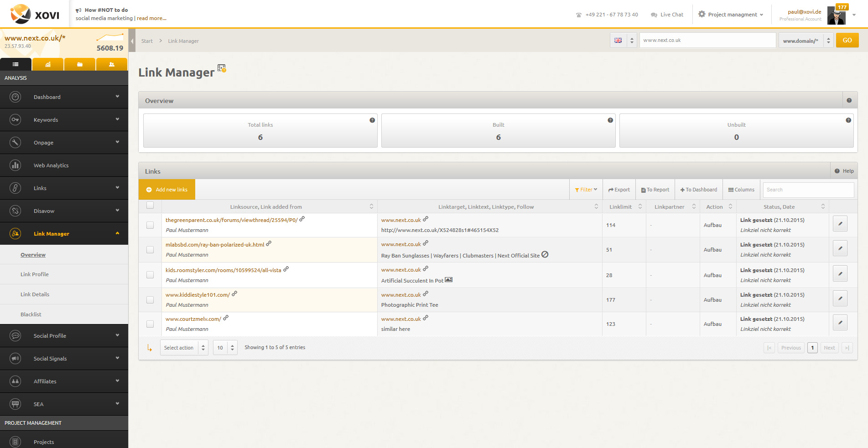Click the Projects sidebar icon
Image resolution: width=868 pixels, height=448 pixels.
tap(16, 442)
